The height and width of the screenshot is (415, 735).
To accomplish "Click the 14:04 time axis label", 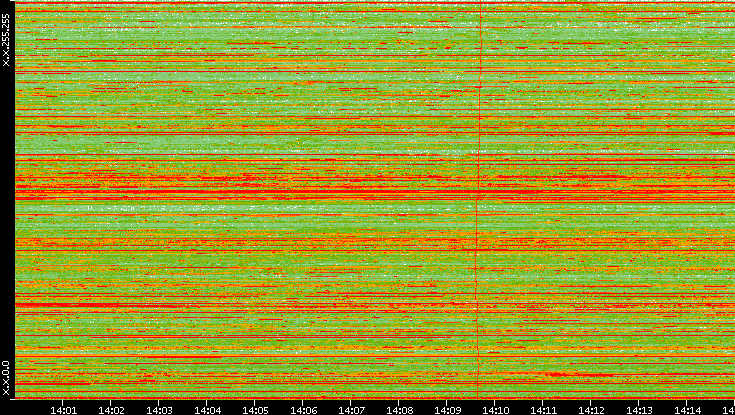I will [x=207, y=411].
